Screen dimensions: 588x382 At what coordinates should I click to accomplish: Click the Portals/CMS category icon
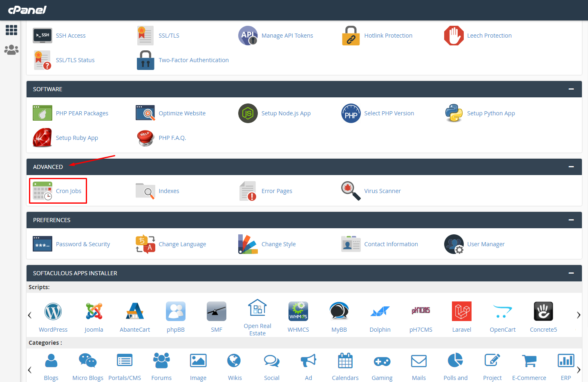click(x=125, y=361)
